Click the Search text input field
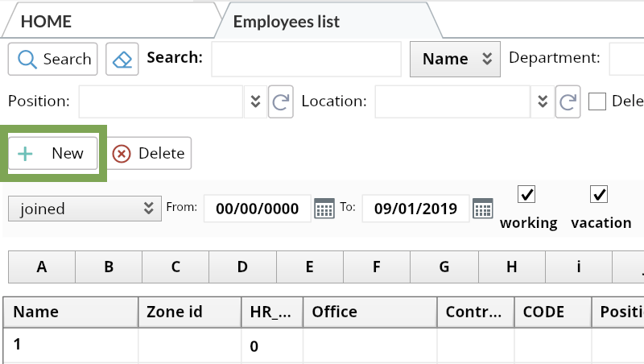 click(x=306, y=59)
